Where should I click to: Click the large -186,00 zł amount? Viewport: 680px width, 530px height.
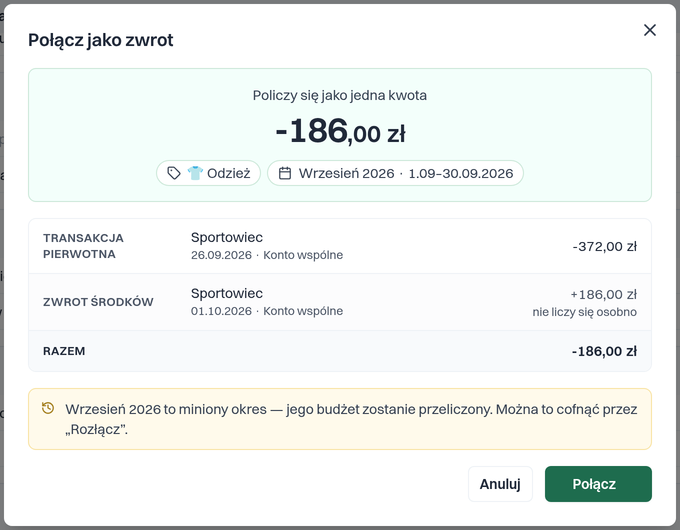[x=340, y=131]
